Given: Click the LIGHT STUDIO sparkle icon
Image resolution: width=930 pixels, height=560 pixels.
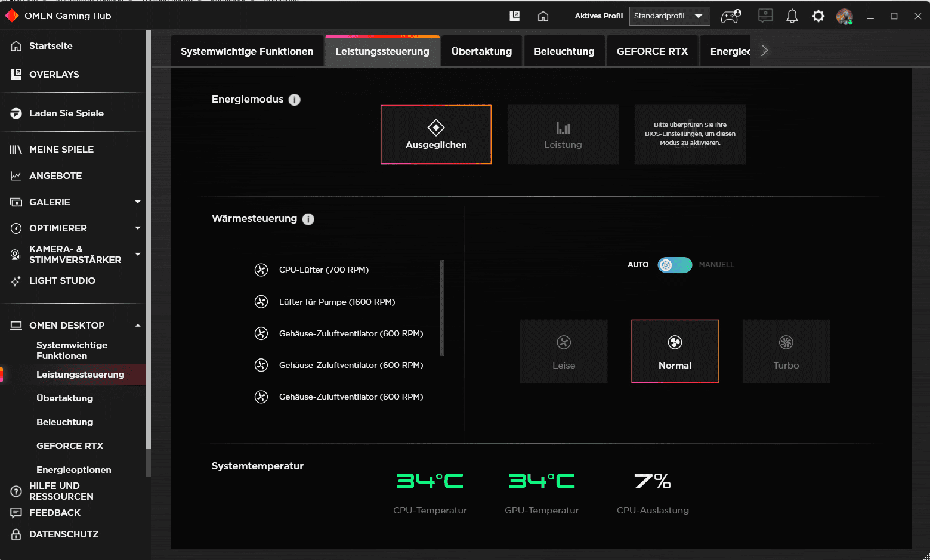Looking at the screenshot, I should 16,281.
